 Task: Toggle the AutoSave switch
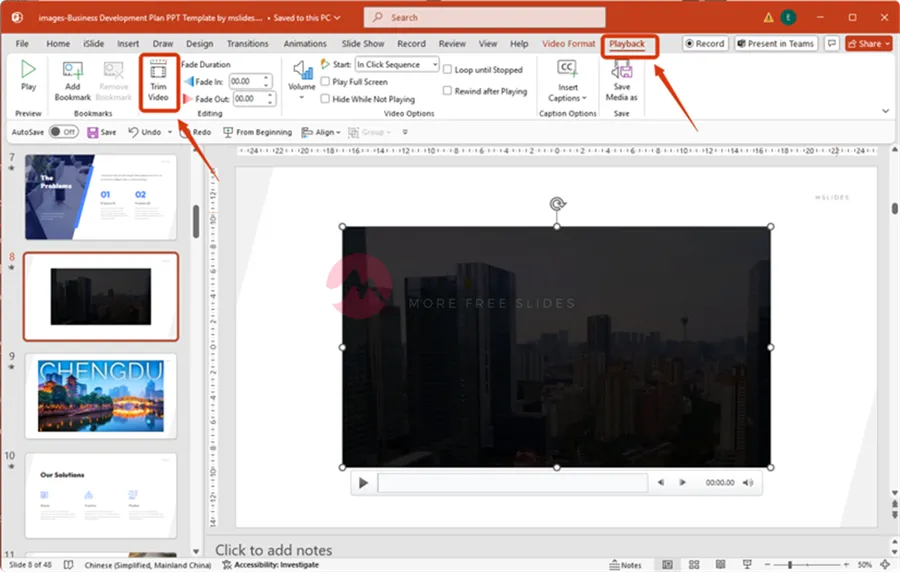(x=64, y=132)
